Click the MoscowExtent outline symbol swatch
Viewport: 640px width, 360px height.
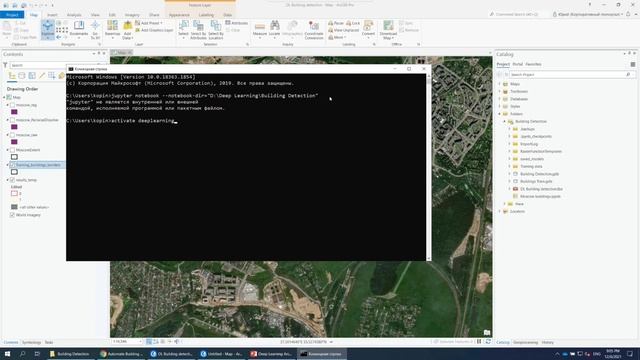[14, 157]
